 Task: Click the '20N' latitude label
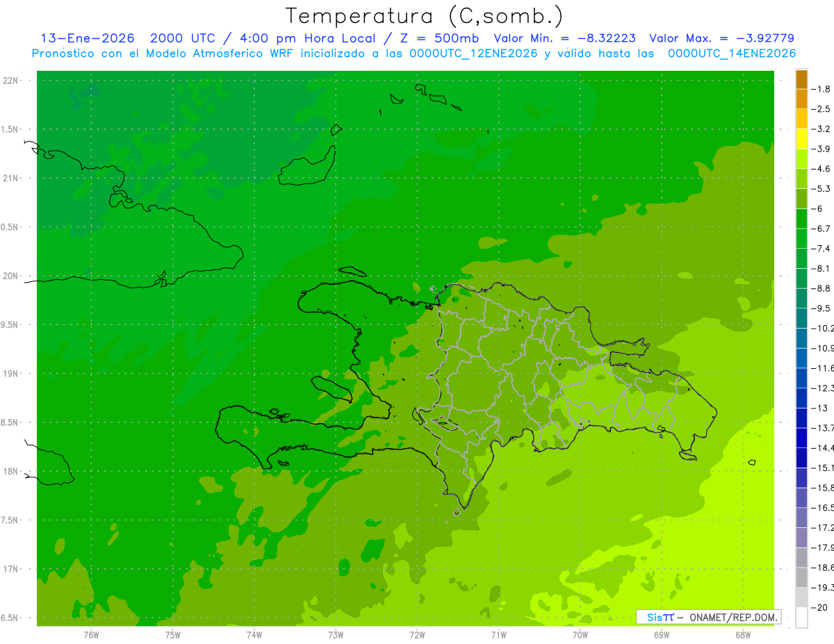(x=10, y=276)
